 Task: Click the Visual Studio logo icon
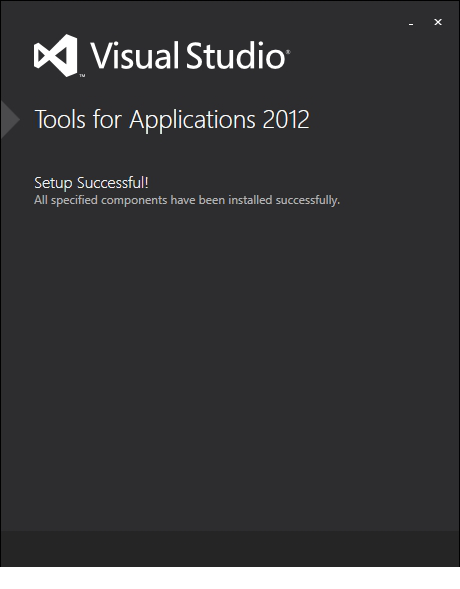pos(56,55)
